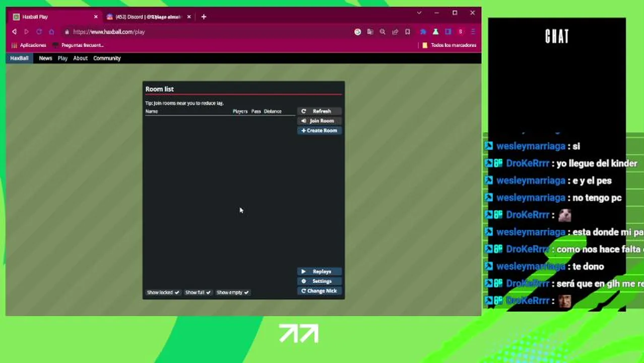Open the Todos los marcadores folder
The image size is (644, 363).
tap(449, 45)
